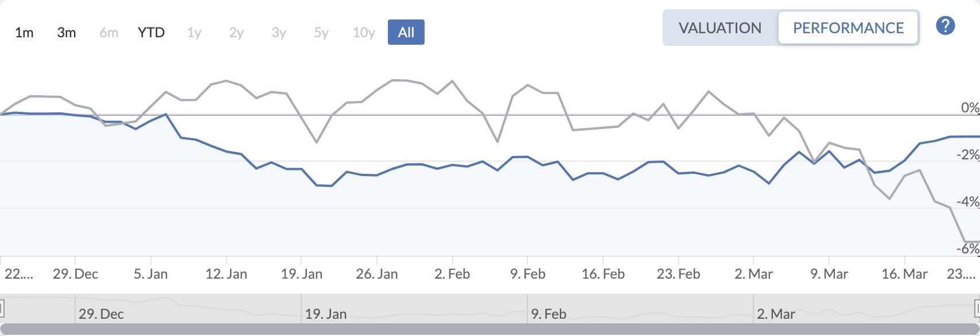Image resolution: width=980 pixels, height=336 pixels.
Task: Select the 1m time range
Action: pos(24,33)
